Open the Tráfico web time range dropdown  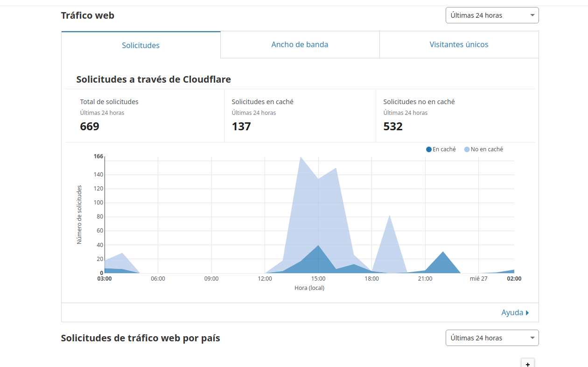pyautogui.click(x=492, y=15)
